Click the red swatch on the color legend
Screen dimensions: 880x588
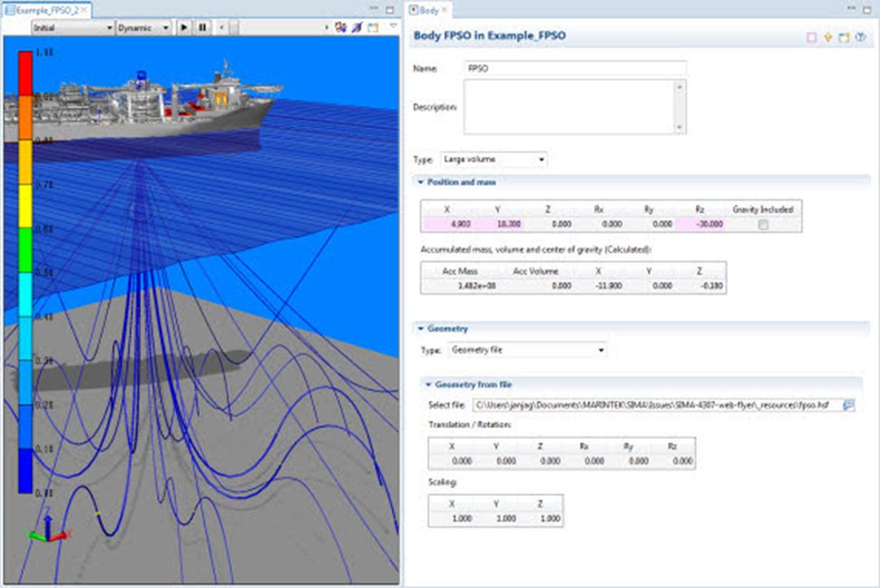click(25, 73)
